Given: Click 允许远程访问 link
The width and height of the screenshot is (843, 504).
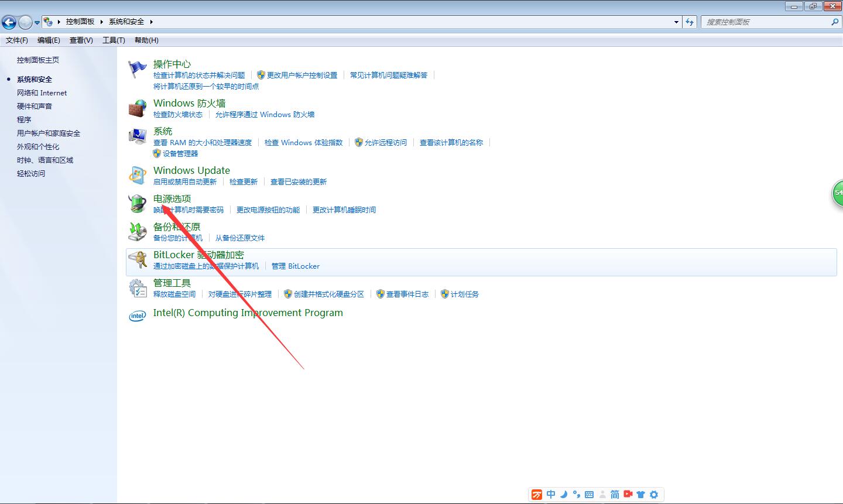Looking at the screenshot, I should point(386,143).
